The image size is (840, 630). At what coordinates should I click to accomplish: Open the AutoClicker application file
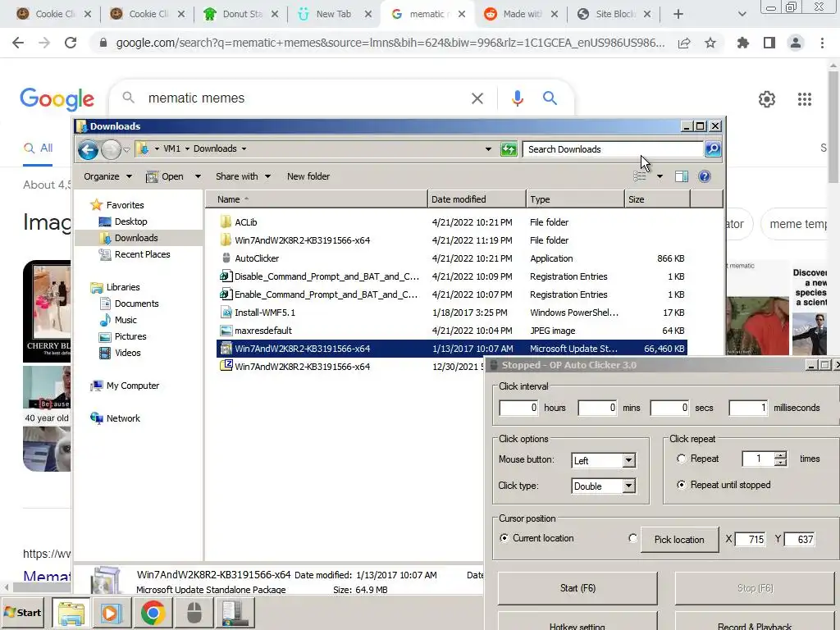click(x=257, y=258)
